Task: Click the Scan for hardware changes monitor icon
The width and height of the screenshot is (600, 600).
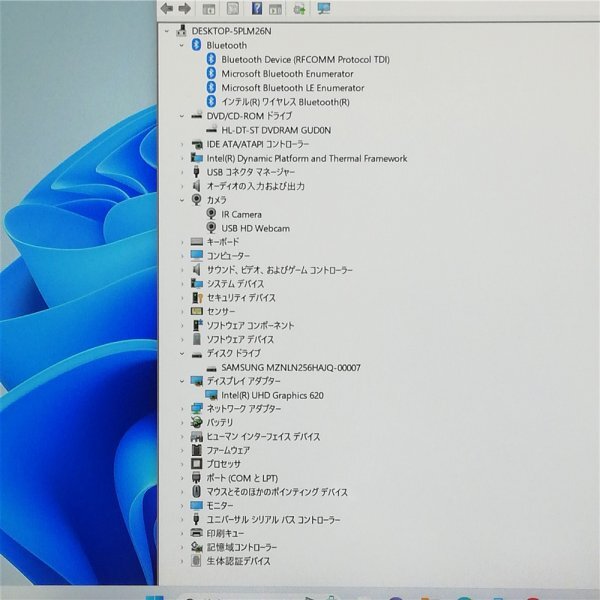Action: (324, 8)
